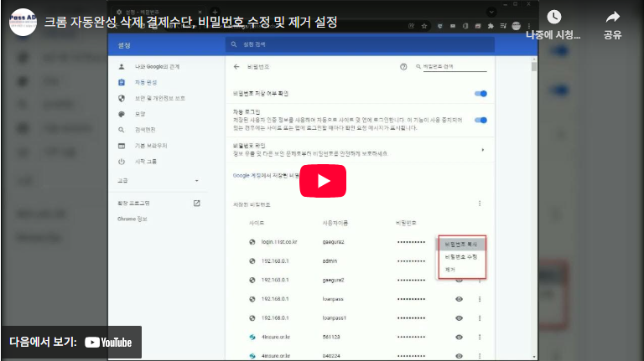The height and width of the screenshot is (361, 644).
Task: Click share page icon in address bar
Action: (412, 26)
